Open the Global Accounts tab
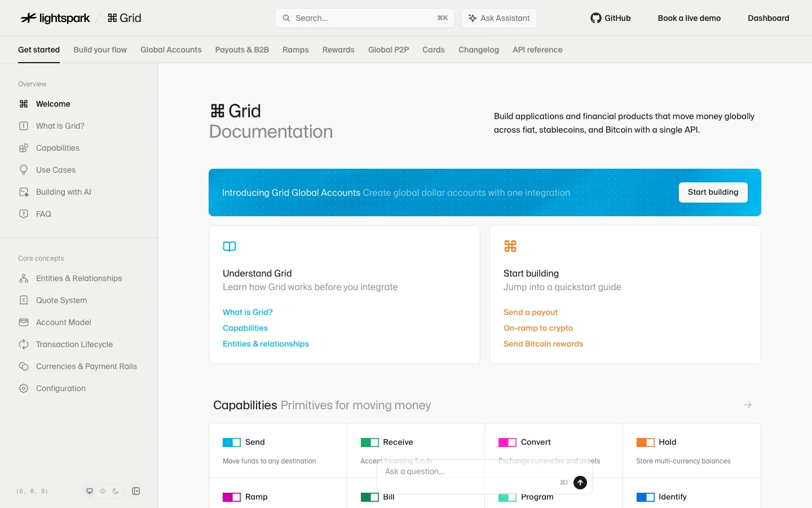The width and height of the screenshot is (812, 508). pos(171,50)
